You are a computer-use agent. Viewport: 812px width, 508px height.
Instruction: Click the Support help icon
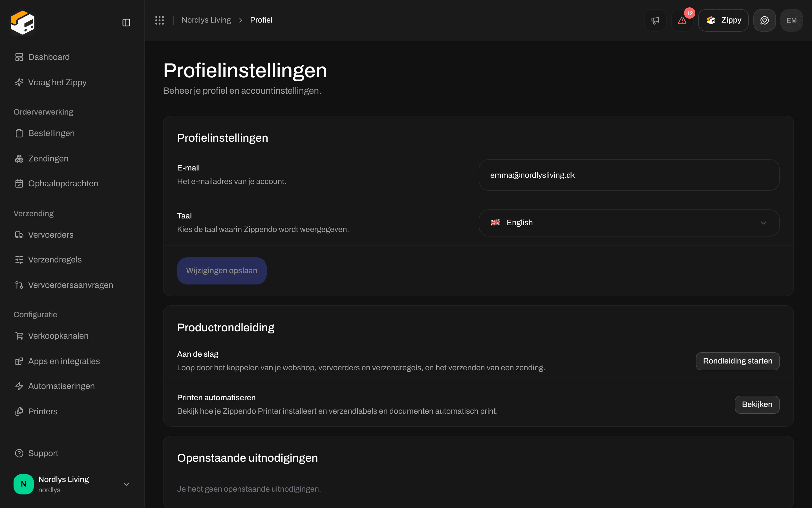(19, 453)
